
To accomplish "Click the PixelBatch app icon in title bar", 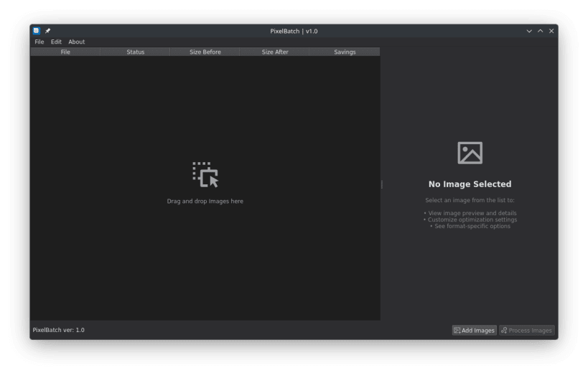I will coord(37,31).
